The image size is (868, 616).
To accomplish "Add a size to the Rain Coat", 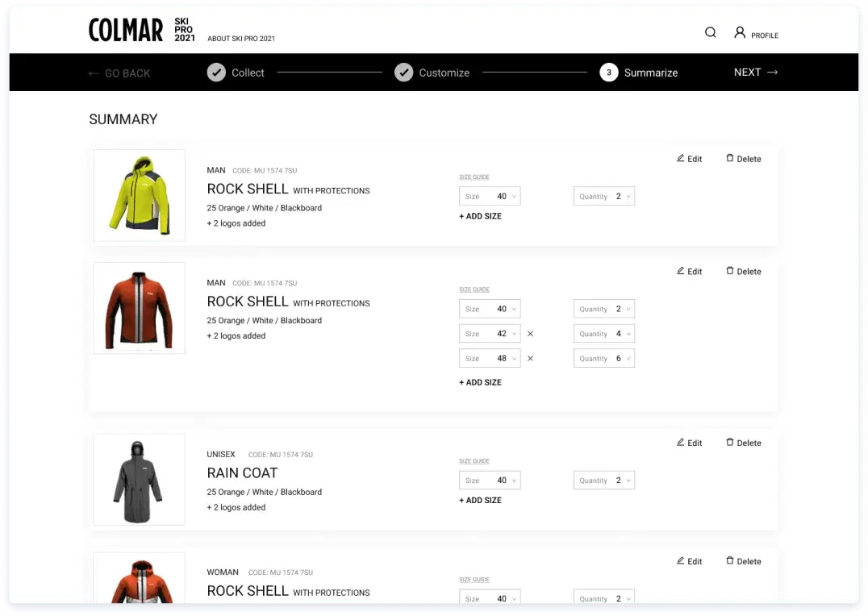I will coord(481,501).
